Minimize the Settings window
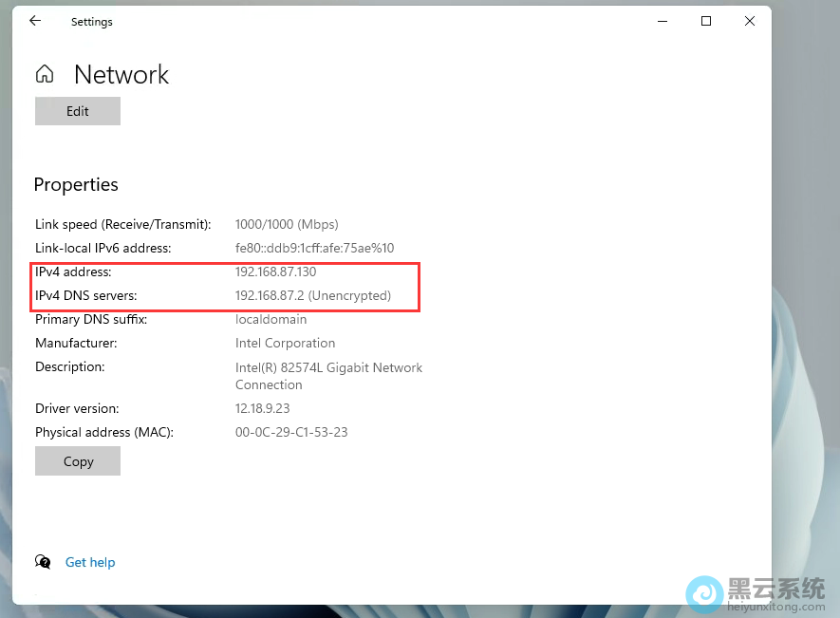Viewport: 840px width, 618px height. click(663, 21)
